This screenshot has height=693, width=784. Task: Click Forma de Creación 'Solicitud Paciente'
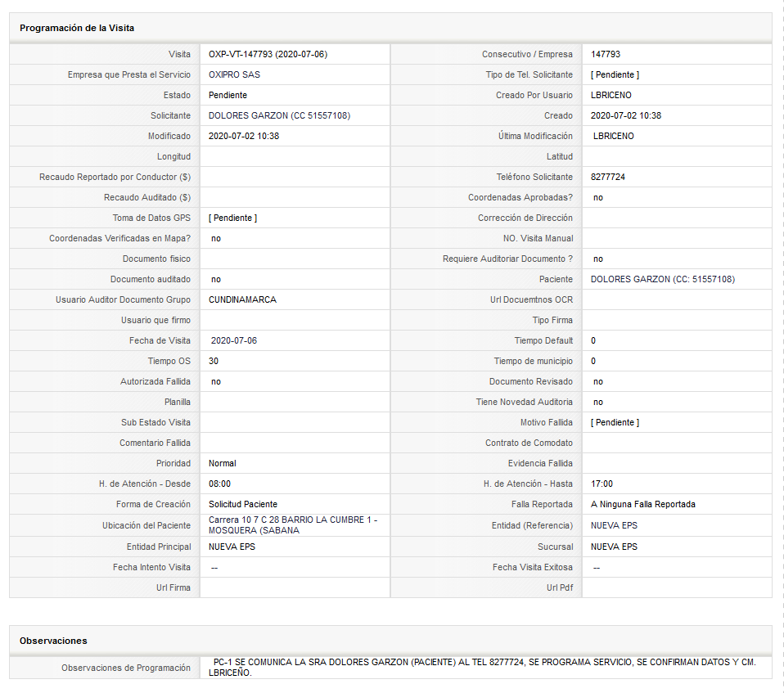[x=243, y=505]
